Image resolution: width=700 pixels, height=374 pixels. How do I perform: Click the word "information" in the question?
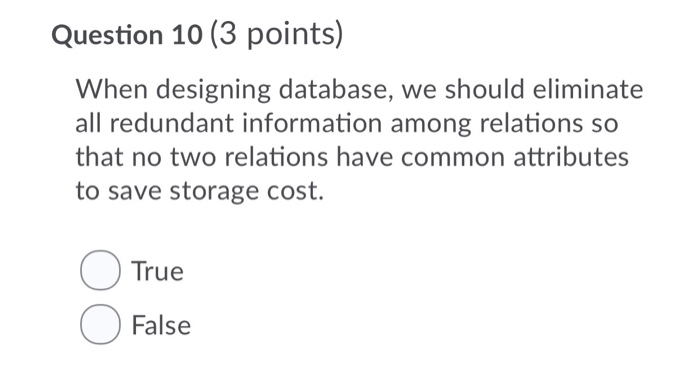tap(312, 123)
